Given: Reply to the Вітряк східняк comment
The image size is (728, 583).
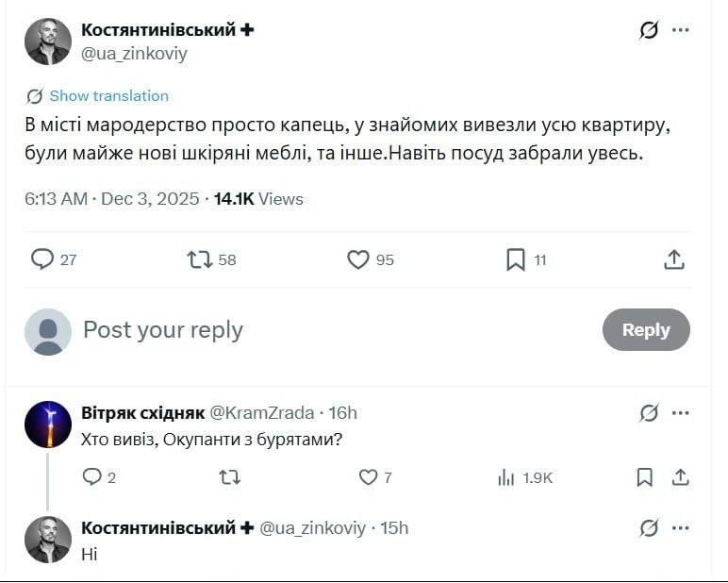Looking at the screenshot, I should coord(91,477).
